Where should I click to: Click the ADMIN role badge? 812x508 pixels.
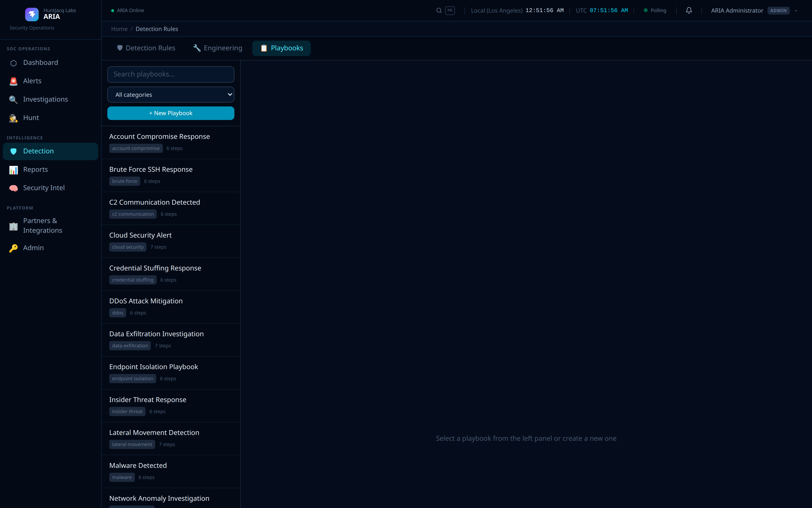tap(778, 10)
